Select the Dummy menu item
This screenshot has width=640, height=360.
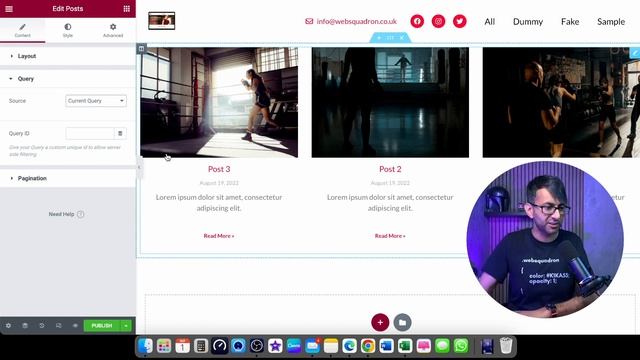[528, 22]
